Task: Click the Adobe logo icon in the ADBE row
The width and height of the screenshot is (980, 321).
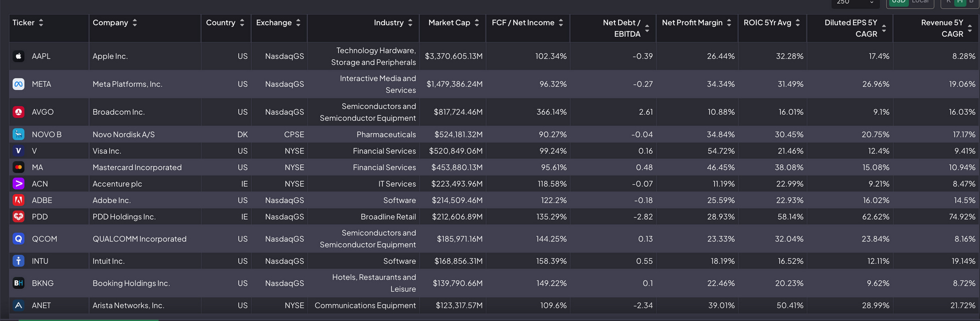Action: 19,200
